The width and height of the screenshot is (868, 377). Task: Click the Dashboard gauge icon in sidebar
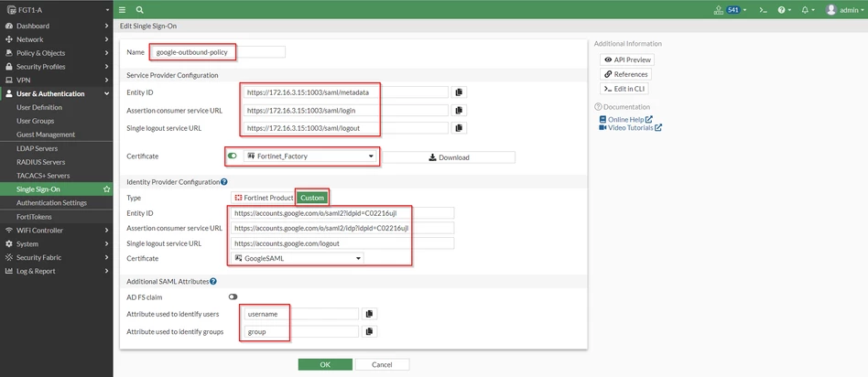(9, 26)
